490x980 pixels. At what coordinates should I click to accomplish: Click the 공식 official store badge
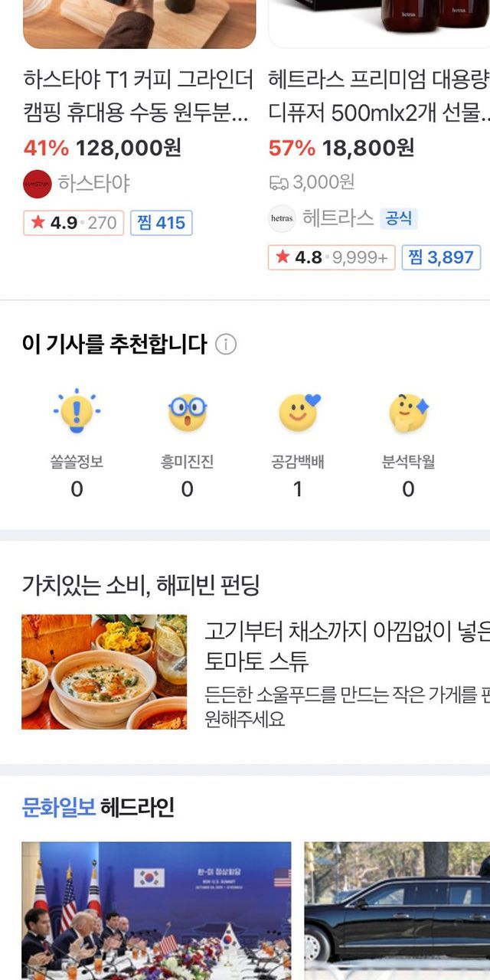point(399,219)
